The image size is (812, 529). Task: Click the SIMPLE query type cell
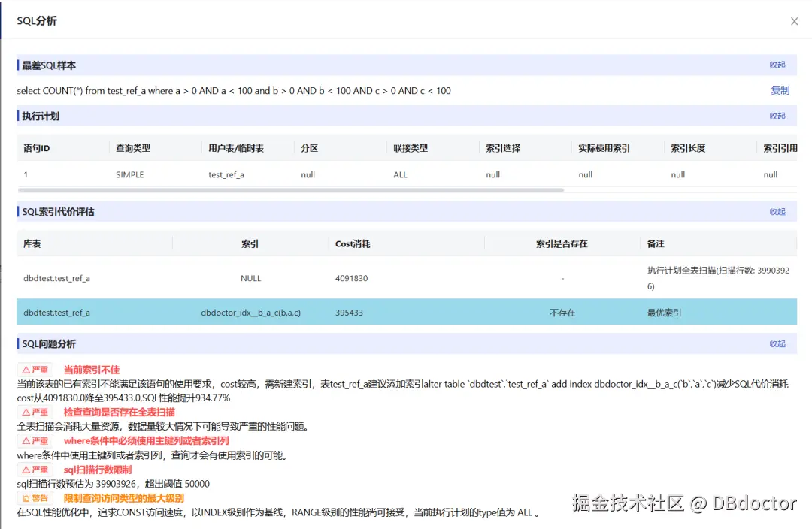129,175
